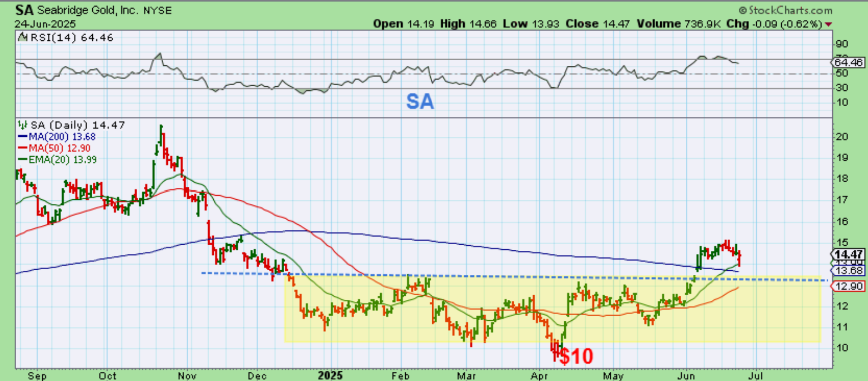Click the RSI(14) 64.46 legend label
Screen dimensions: 868x381
(x=72, y=38)
